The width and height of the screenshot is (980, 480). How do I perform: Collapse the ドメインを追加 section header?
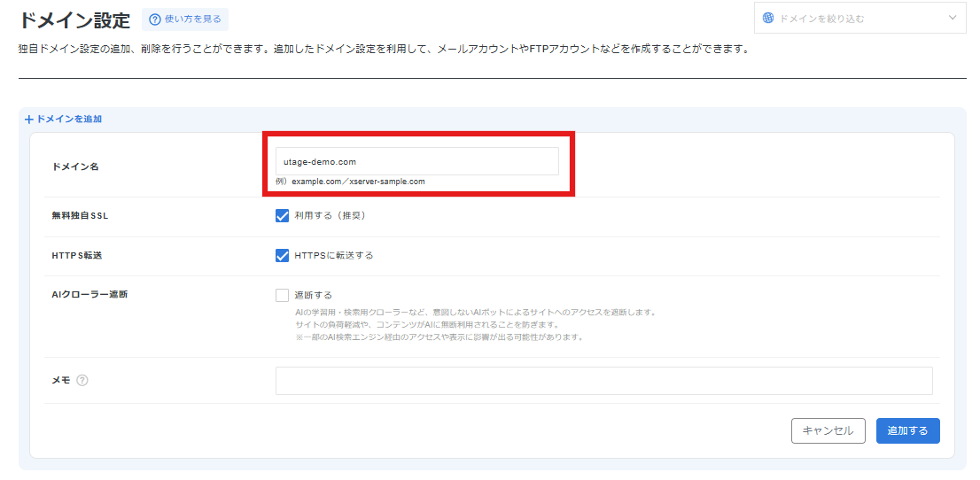click(68, 119)
